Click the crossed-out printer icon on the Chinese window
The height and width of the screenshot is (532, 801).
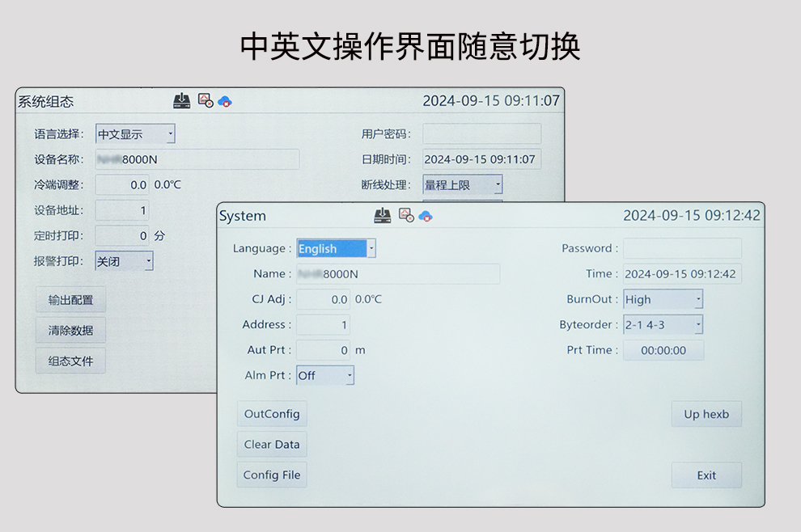point(204,99)
